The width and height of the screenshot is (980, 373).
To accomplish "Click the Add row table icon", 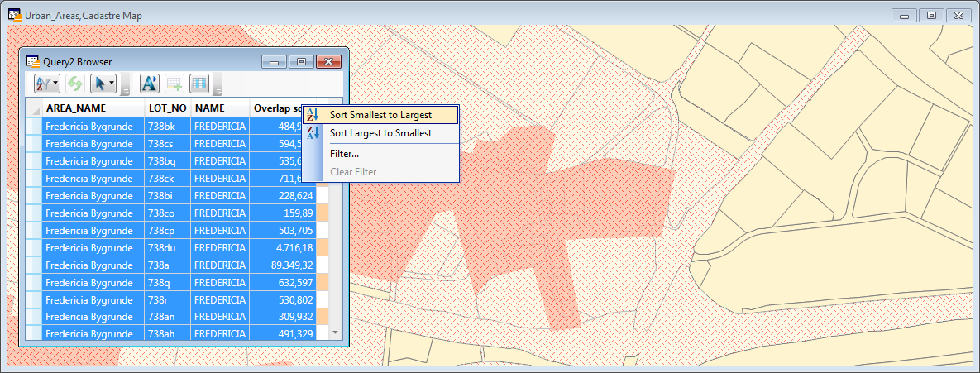I will (174, 83).
